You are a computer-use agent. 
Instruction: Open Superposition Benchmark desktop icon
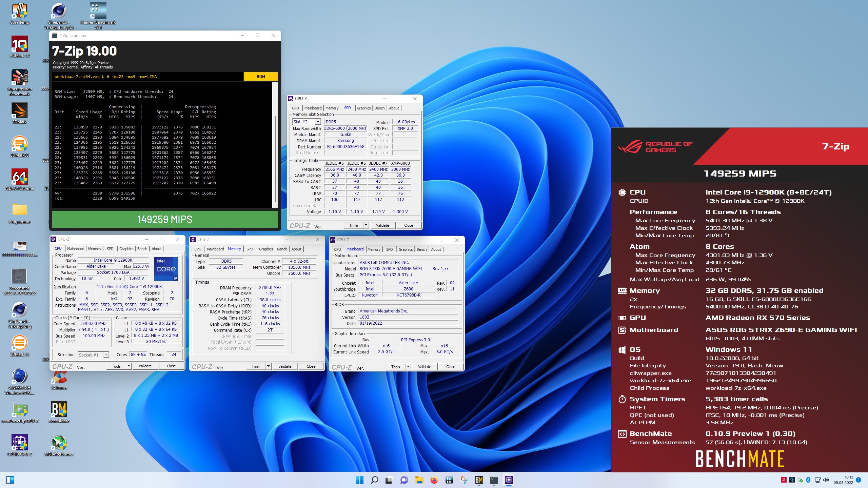20,82
